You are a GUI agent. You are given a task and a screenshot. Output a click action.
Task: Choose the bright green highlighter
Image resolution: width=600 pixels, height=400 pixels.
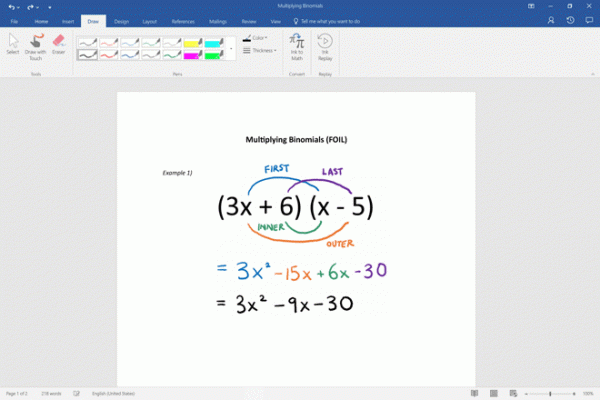tap(214, 55)
